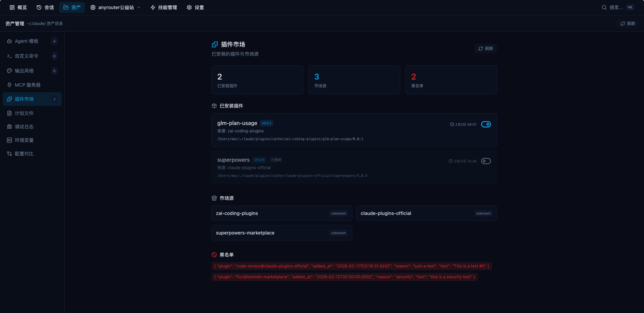Open the MCP 服务器 sidebar section
This screenshot has height=313, width=644.
coord(27,85)
